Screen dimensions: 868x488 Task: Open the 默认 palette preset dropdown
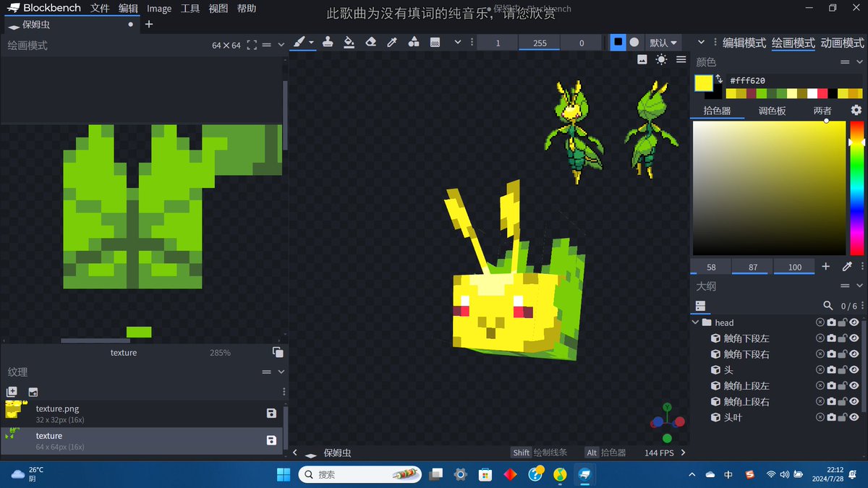coord(663,42)
